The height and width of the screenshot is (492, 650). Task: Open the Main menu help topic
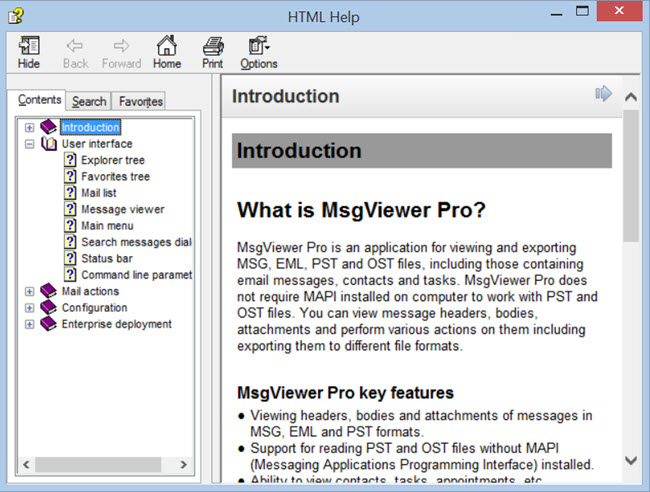(x=107, y=225)
